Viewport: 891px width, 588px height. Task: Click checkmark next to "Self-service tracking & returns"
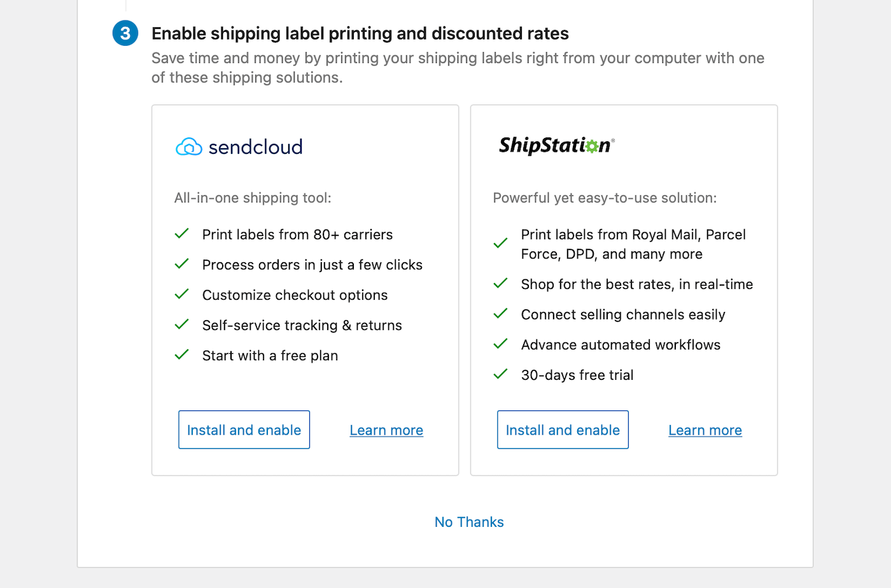[182, 324]
